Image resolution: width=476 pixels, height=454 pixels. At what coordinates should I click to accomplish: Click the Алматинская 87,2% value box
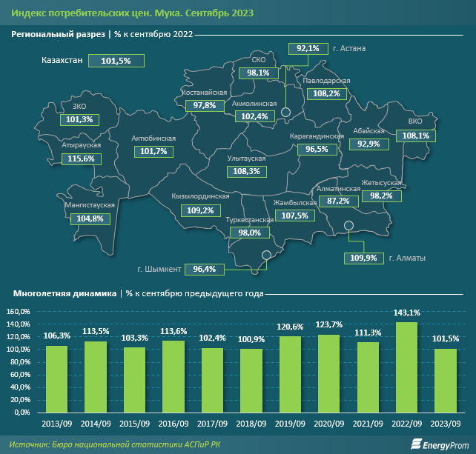click(x=339, y=201)
